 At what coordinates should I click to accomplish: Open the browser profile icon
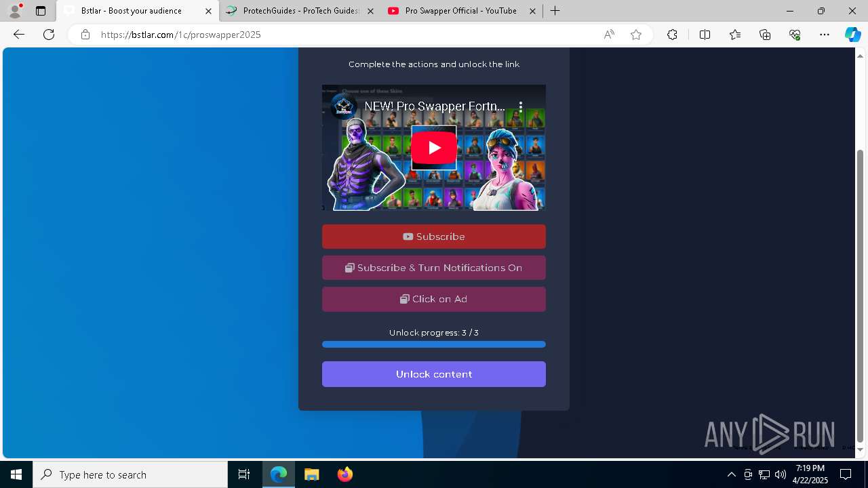click(15, 11)
